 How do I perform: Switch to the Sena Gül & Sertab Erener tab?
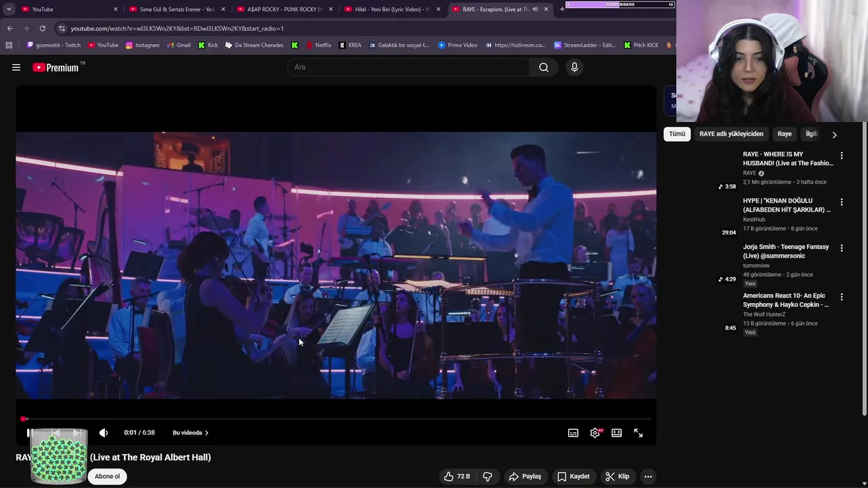[x=176, y=9]
